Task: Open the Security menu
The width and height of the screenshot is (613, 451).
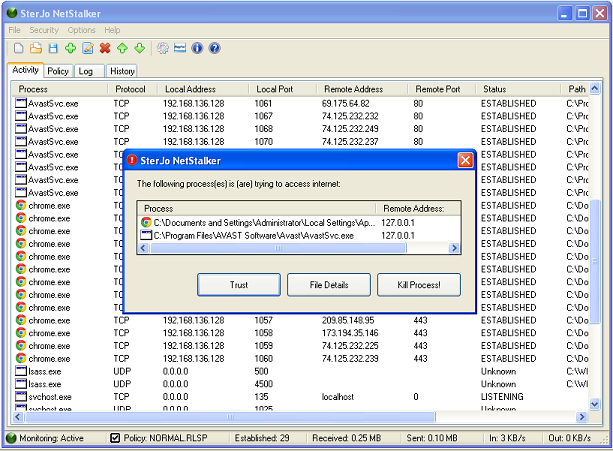Action: tap(44, 30)
